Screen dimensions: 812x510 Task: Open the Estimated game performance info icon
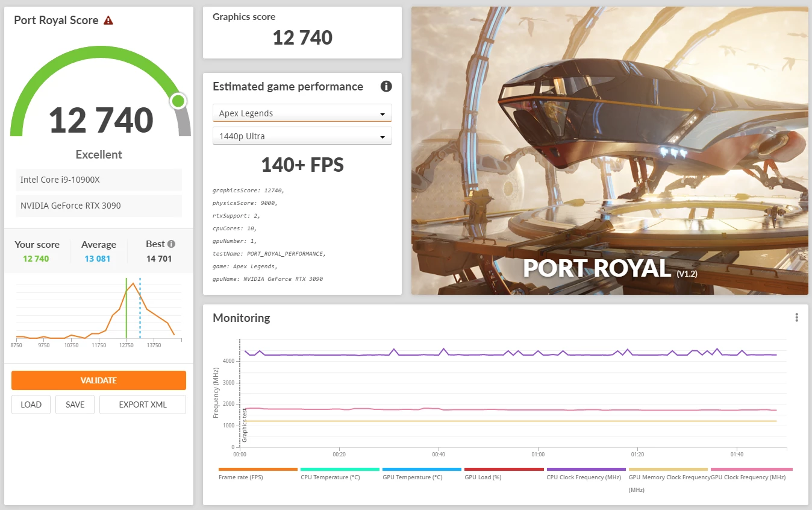click(386, 86)
